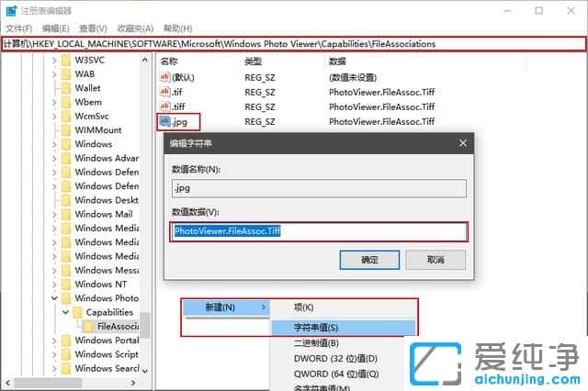588x391 pixels.
Task: Collapse the Capabilities tree node
Action: pos(65,312)
